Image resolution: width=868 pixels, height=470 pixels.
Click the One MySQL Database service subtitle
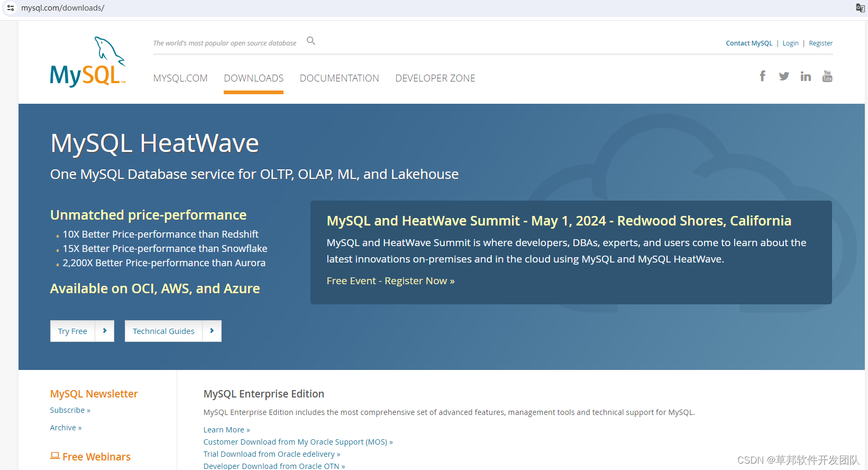point(254,174)
